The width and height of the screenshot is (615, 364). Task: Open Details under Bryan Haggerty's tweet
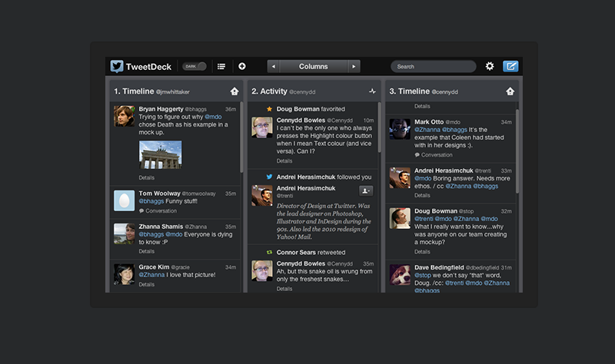point(146,177)
